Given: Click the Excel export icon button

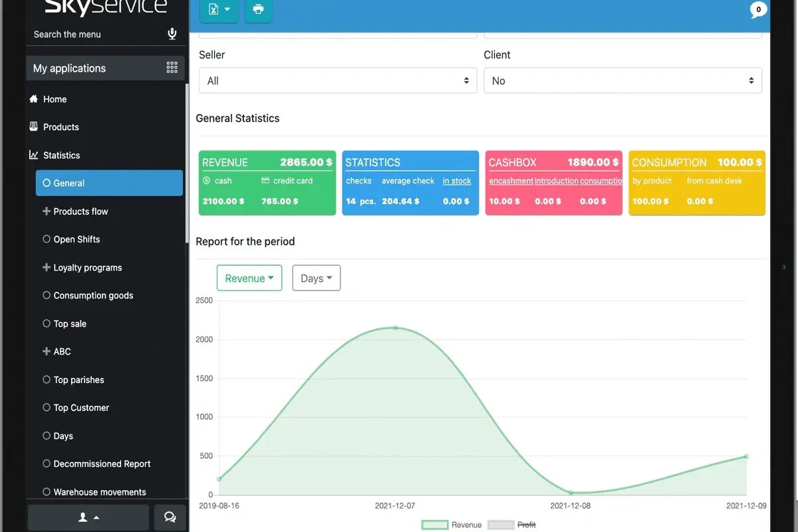Looking at the screenshot, I should pyautogui.click(x=219, y=10).
